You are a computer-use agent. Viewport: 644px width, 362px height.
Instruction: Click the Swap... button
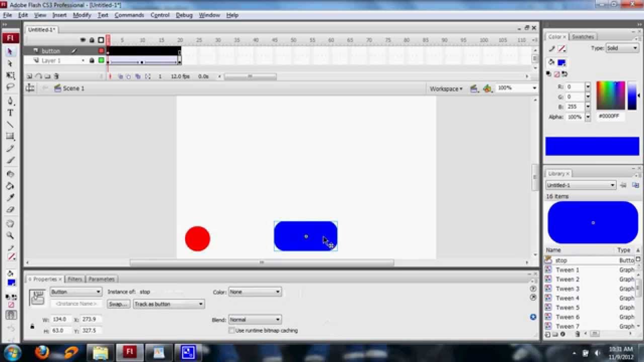[118, 304]
